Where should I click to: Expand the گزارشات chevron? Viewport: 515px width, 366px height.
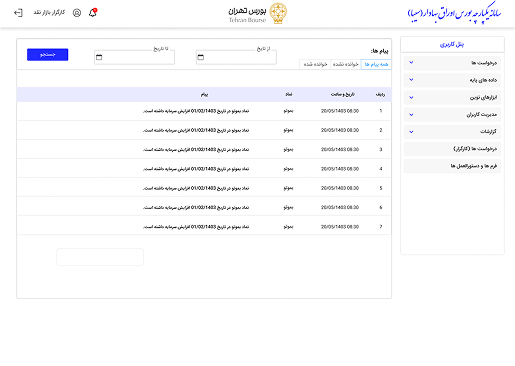(x=411, y=132)
